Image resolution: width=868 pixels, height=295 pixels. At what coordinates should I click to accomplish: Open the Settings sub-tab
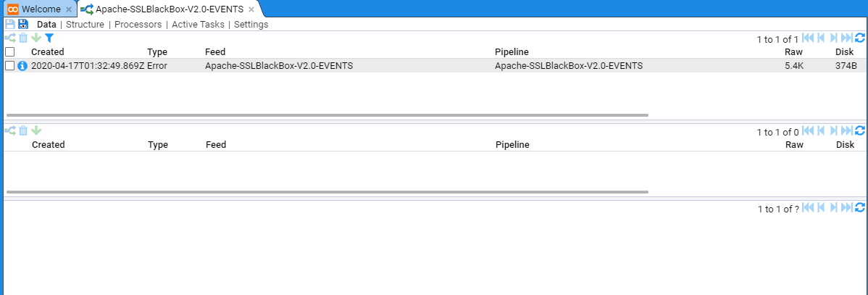tap(251, 25)
